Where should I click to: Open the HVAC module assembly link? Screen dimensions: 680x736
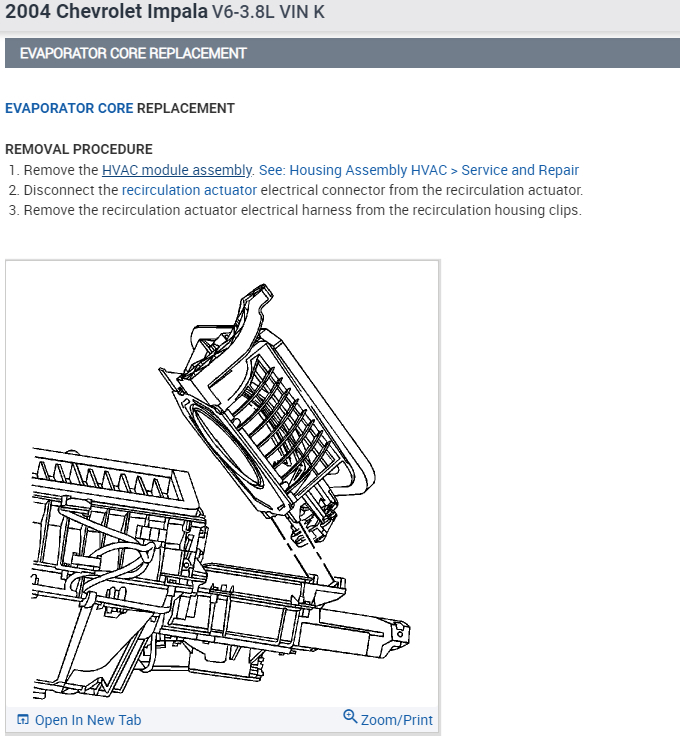coord(177,170)
